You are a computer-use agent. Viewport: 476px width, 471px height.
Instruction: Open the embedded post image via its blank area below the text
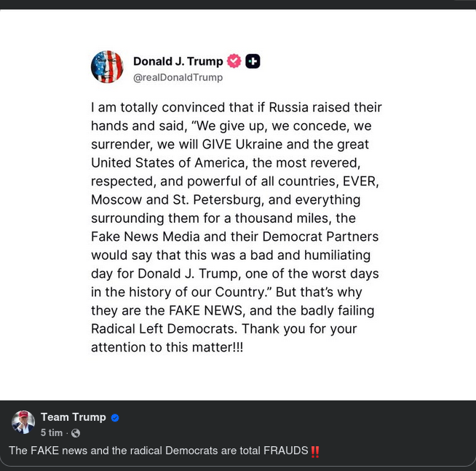[237, 379]
